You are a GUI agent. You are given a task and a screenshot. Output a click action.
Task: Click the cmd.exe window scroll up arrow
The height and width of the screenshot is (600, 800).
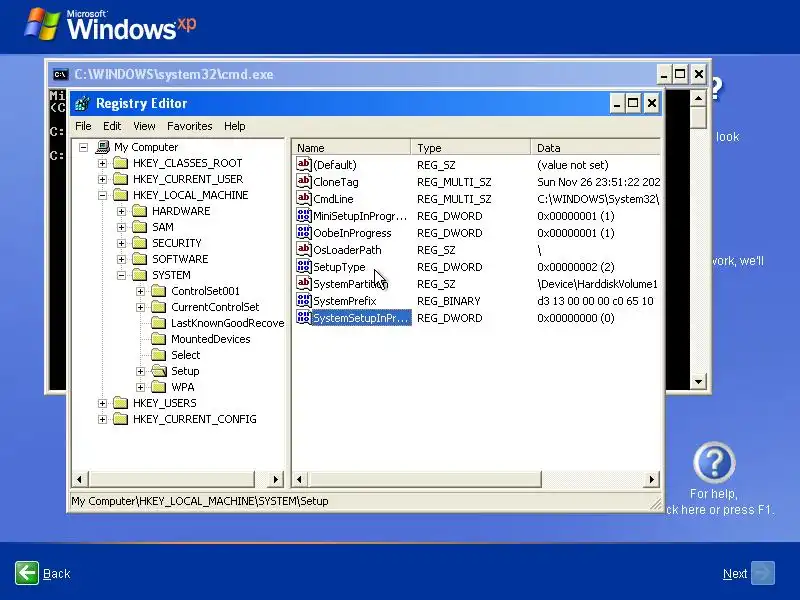pos(698,98)
